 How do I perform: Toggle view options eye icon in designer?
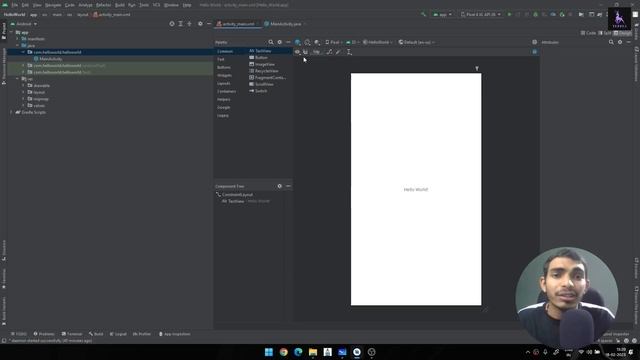pos(298,52)
